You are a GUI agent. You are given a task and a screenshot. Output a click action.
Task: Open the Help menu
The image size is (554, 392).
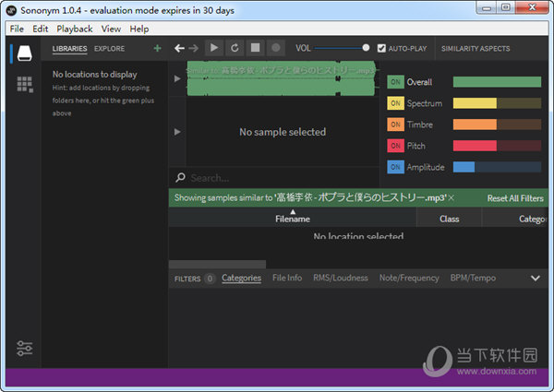138,29
